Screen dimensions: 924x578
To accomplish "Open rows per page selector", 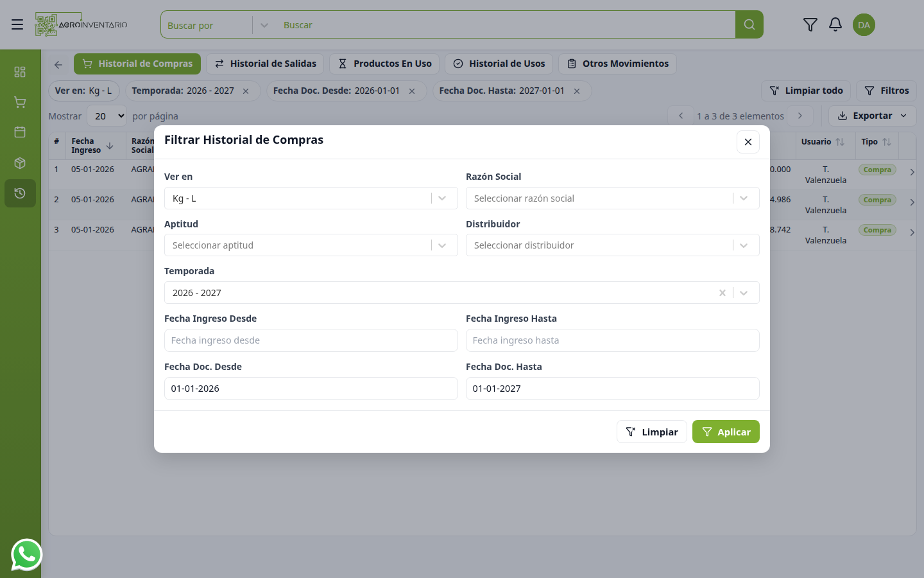I will [107, 116].
